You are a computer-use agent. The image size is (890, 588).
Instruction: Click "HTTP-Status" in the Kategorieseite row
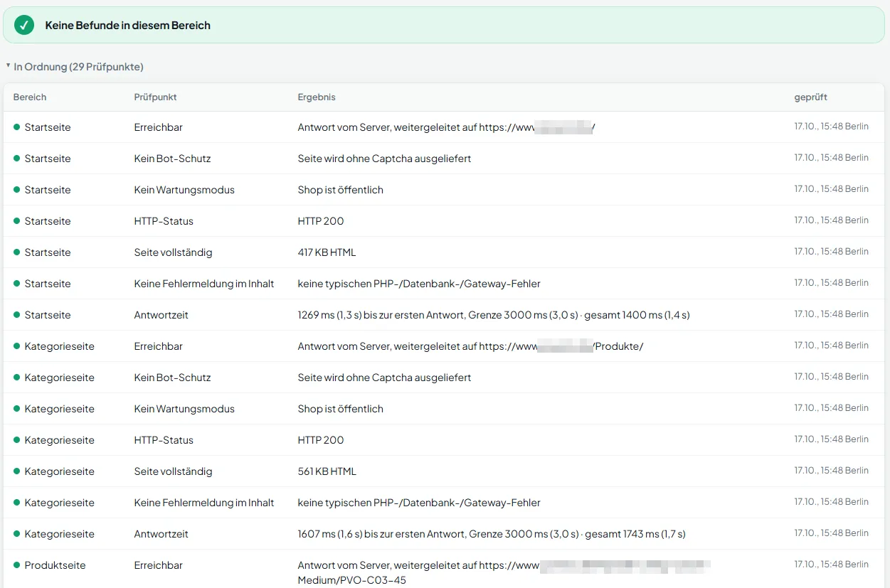(x=164, y=440)
